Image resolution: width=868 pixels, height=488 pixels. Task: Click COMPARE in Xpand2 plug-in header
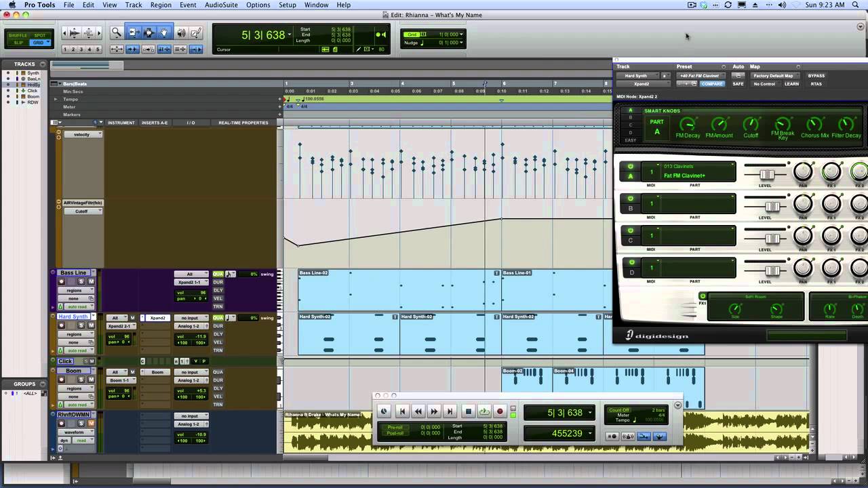pyautogui.click(x=711, y=84)
